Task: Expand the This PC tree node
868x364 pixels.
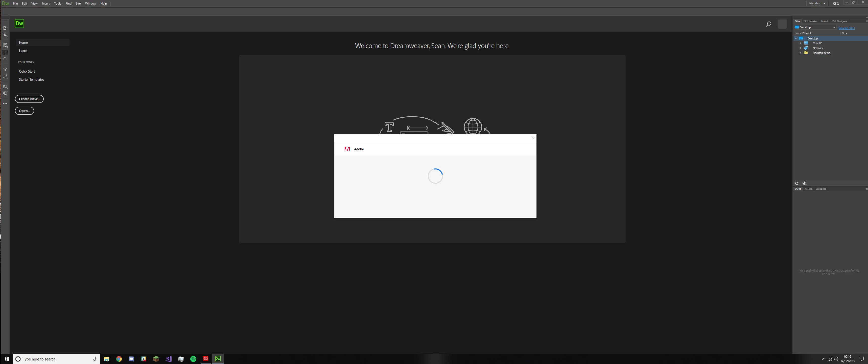Action: 800,43
